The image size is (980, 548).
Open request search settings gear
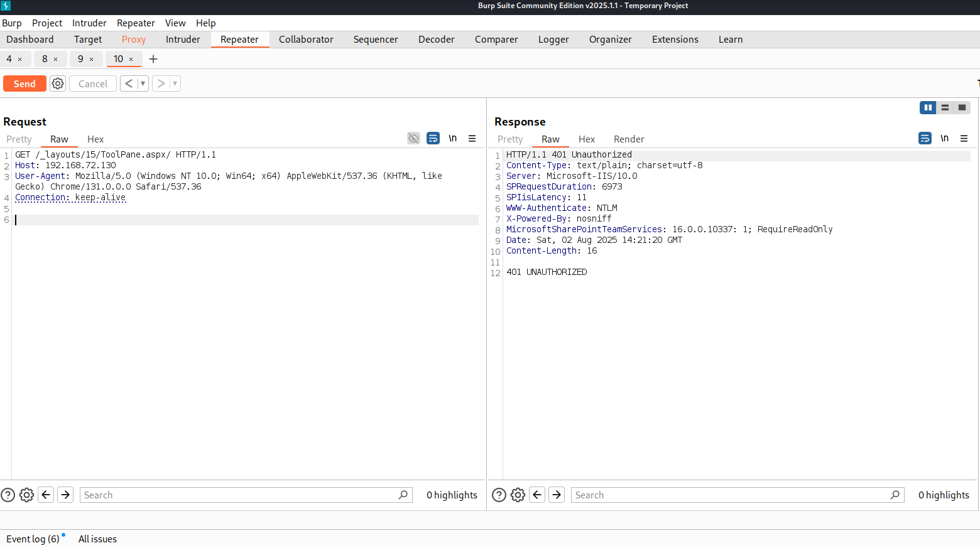pyautogui.click(x=26, y=495)
